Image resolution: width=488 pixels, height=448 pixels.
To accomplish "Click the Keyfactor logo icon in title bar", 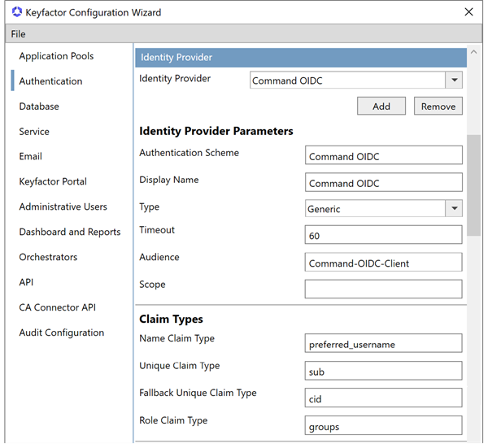I will [x=17, y=12].
